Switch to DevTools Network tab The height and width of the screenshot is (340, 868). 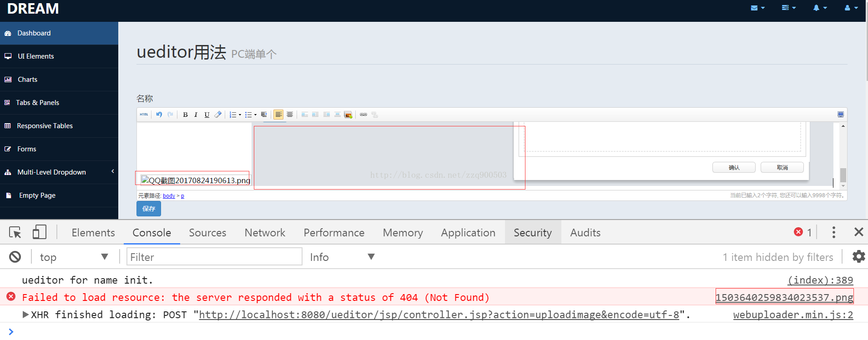(265, 233)
